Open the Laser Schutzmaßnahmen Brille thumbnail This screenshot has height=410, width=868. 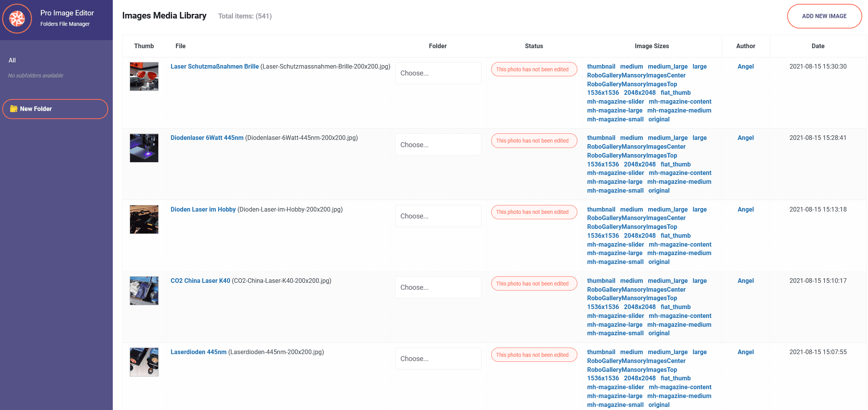[x=144, y=77]
